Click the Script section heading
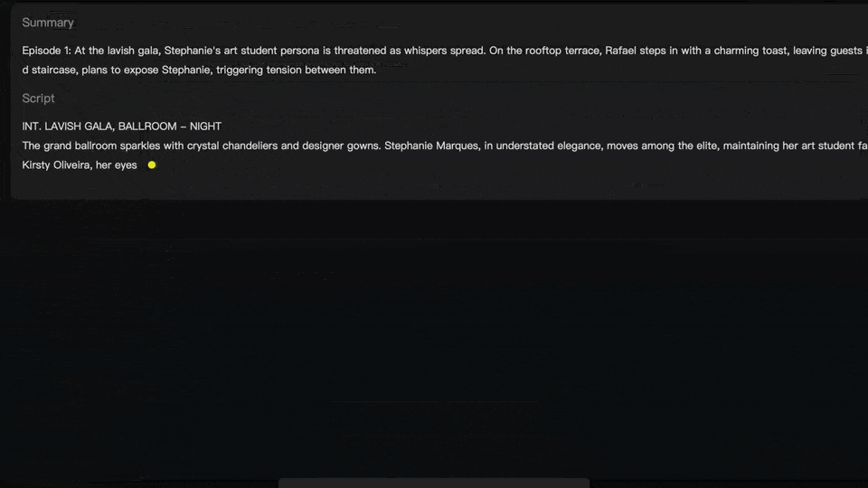The height and width of the screenshot is (488, 868). coord(38,99)
